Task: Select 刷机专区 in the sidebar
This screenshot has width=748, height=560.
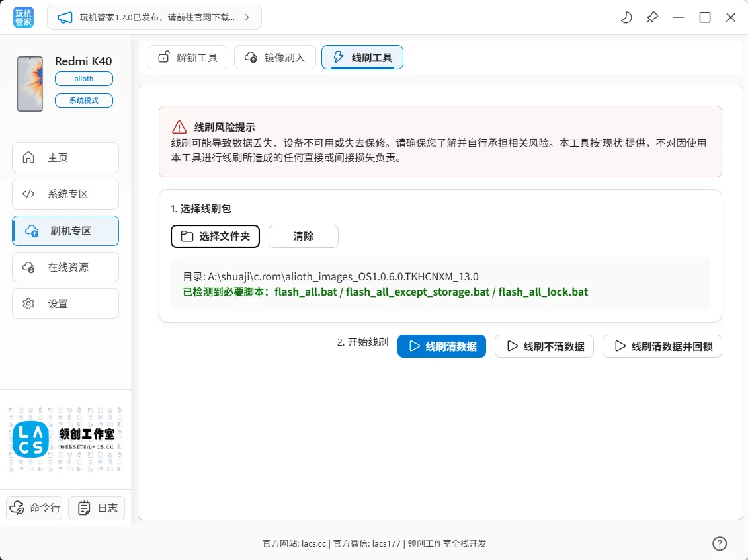Action: point(65,231)
